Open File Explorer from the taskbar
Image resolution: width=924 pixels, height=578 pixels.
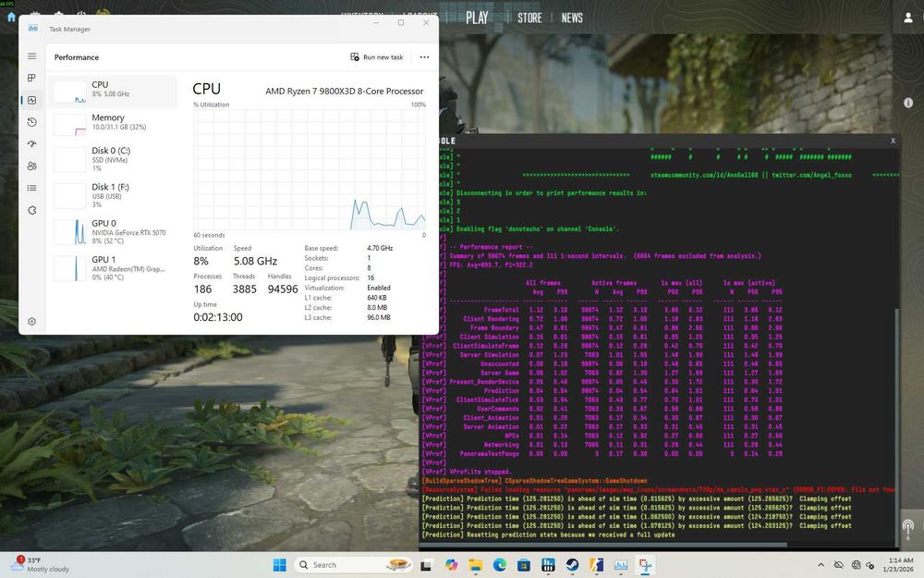(x=476, y=565)
